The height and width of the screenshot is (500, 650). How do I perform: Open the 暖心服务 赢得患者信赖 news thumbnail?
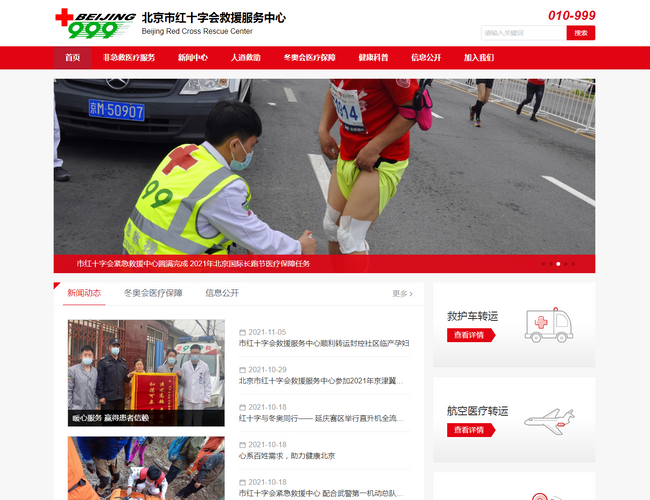click(146, 372)
